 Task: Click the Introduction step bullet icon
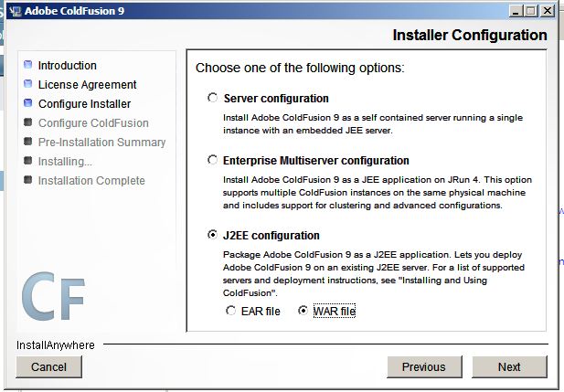pos(28,66)
